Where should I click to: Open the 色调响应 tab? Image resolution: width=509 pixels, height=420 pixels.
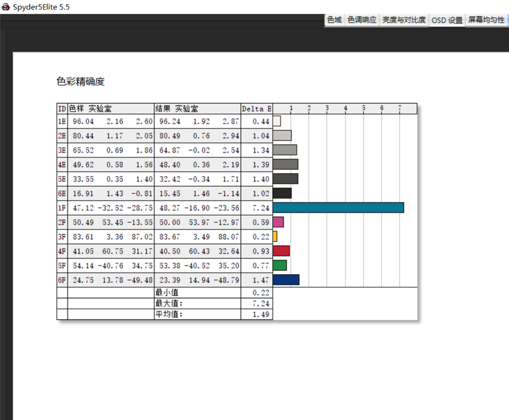[362, 20]
